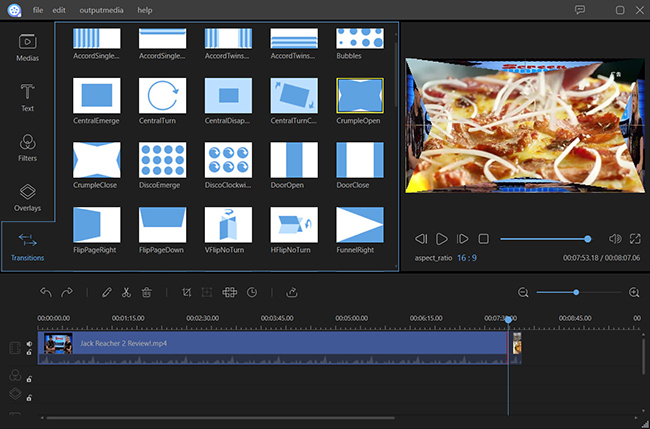Image resolution: width=650 pixels, height=429 pixels.
Task: Switch to the Filters tab
Action: point(27,148)
